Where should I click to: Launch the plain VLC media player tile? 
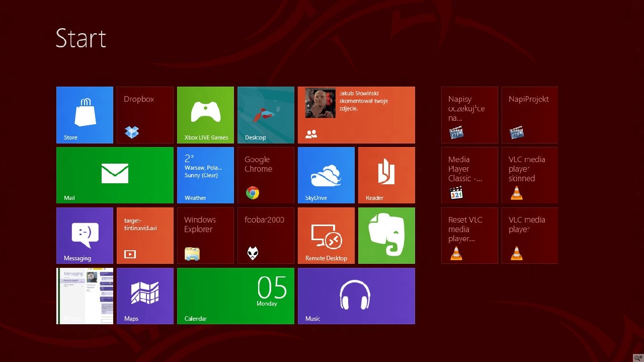tap(530, 236)
